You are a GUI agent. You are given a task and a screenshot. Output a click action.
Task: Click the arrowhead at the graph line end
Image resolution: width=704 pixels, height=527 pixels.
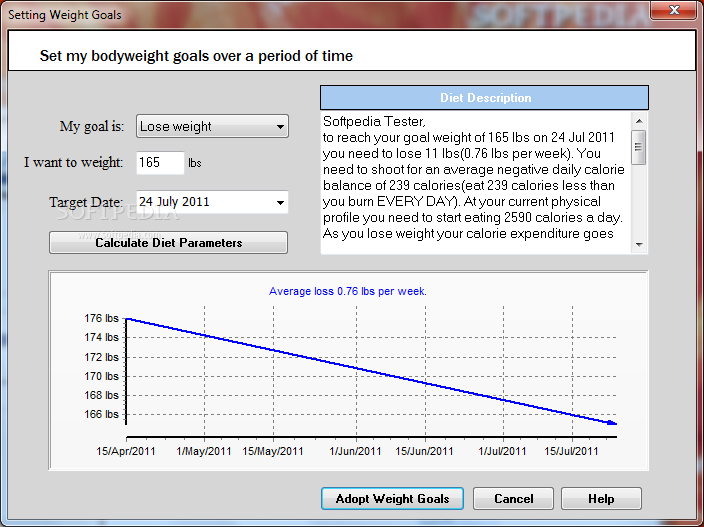click(x=613, y=422)
